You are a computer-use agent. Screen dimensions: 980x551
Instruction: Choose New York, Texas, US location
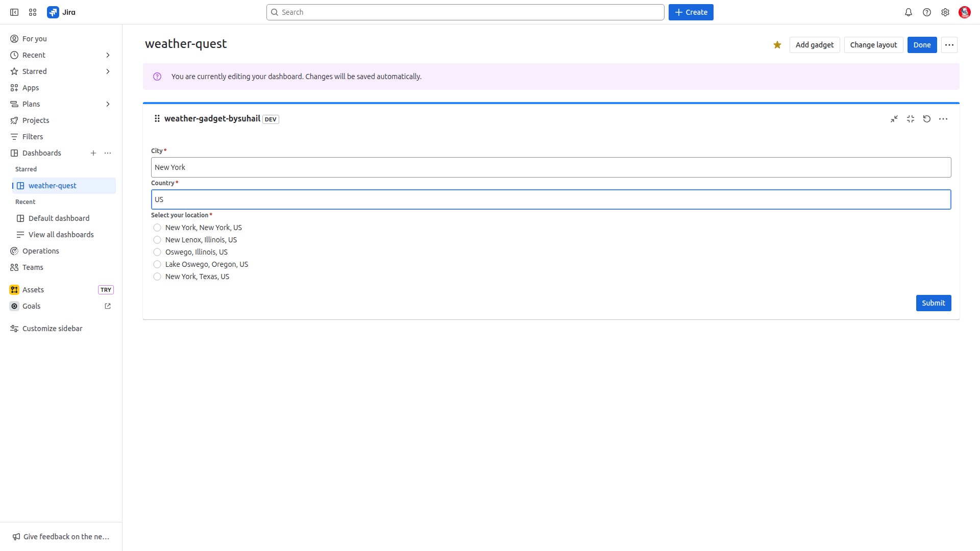pyautogui.click(x=157, y=277)
